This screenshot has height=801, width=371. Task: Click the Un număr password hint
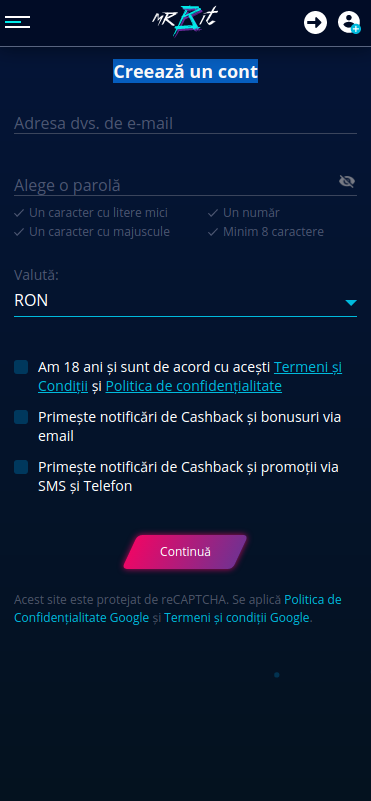[x=251, y=213]
